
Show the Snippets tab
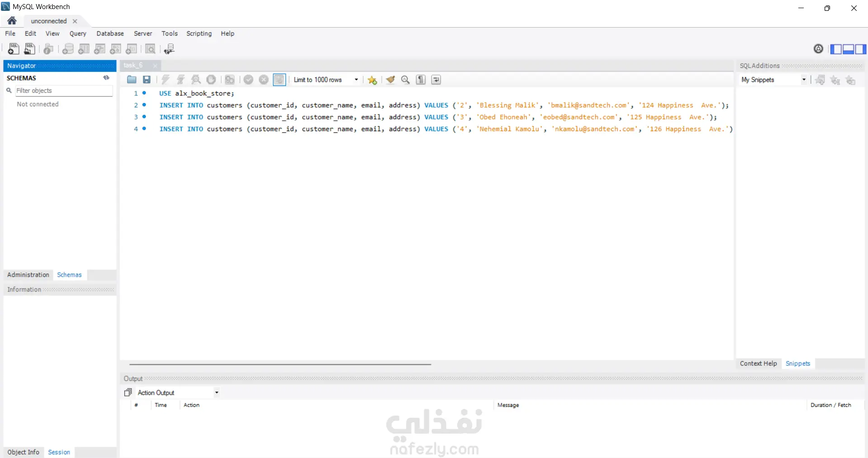(x=798, y=364)
